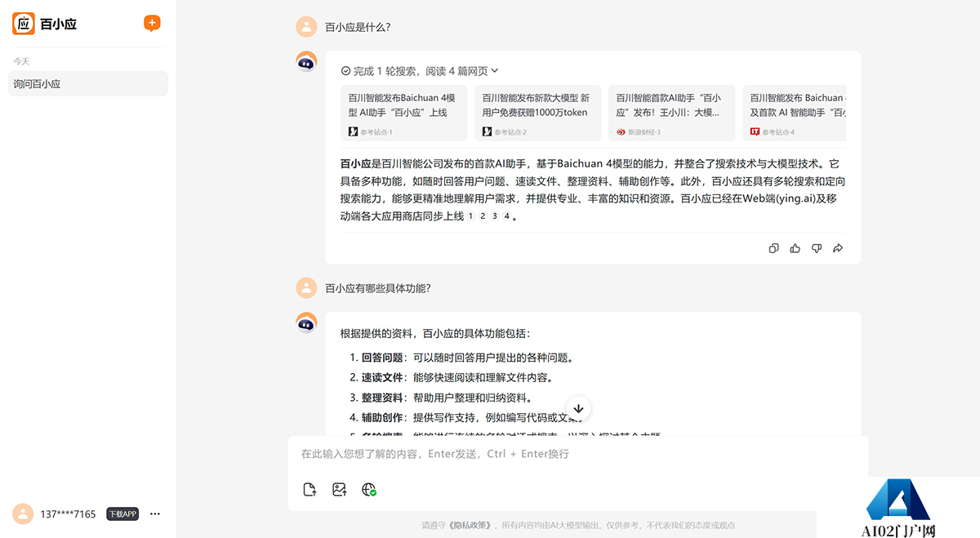Open reference card 新用户免费获赠1000万token
The image size is (980, 538).
point(537,113)
